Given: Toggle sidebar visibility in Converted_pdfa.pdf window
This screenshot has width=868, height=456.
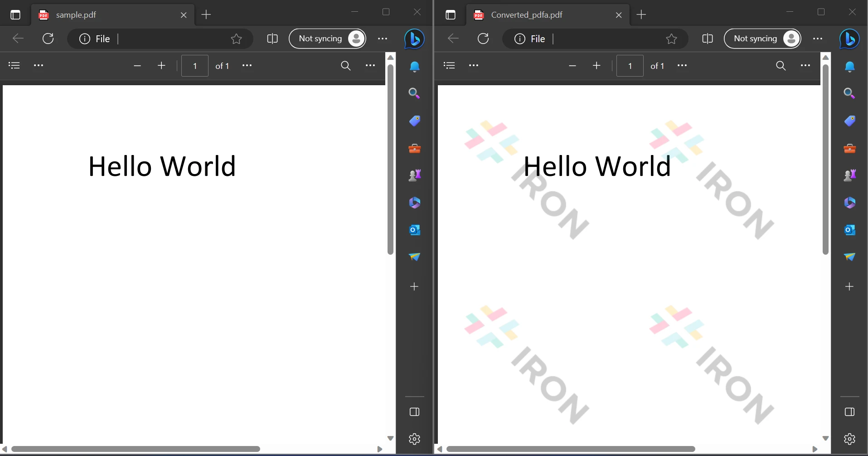Looking at the screenshot, I should 849,412.
